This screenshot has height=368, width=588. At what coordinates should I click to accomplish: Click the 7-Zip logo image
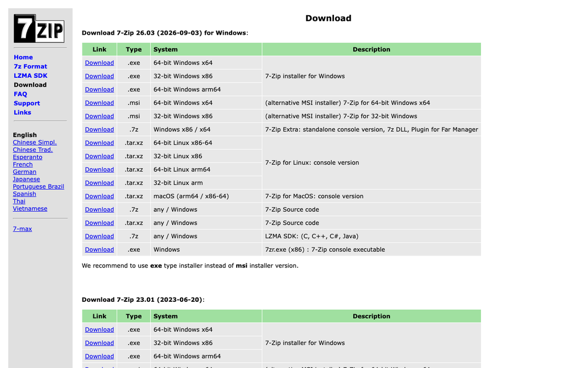point(39,28)
